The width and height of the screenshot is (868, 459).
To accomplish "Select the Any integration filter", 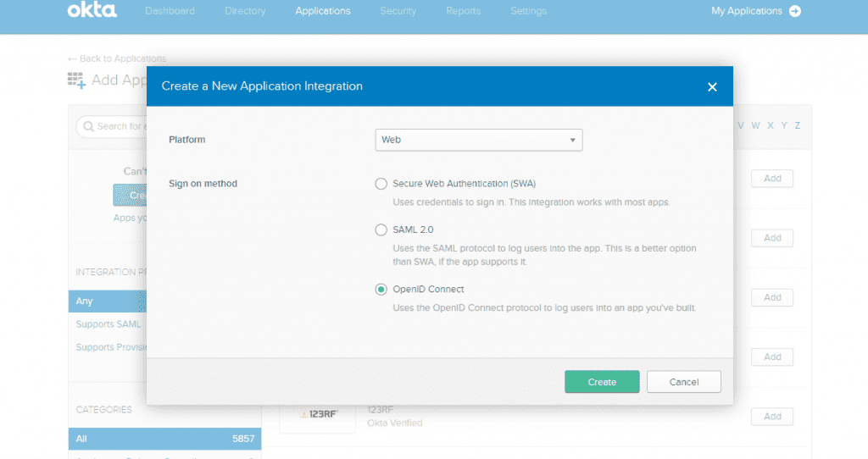I will tap(108, 301).
